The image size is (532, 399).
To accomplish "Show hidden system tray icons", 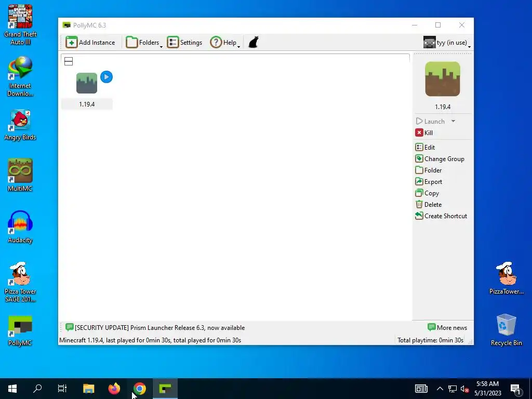I will (440, 389).
